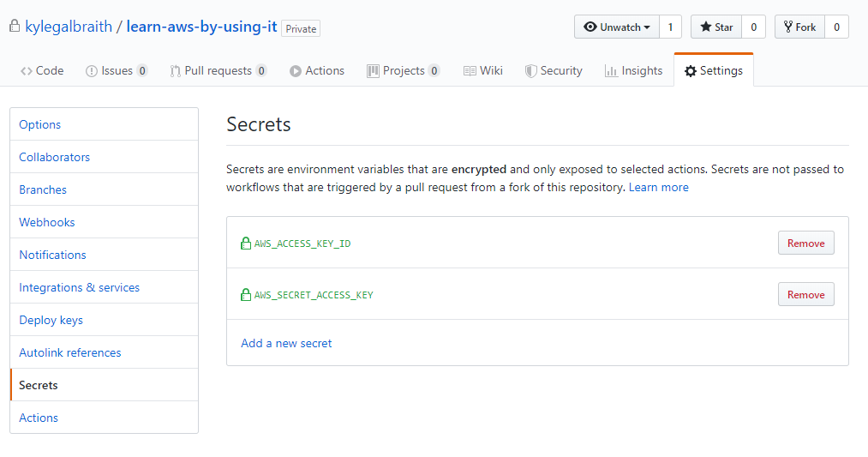The height and width of the screenshot is (457, 868).
Task: View the Insights tab
Action: pyautogui.click(x=634, y=70)
